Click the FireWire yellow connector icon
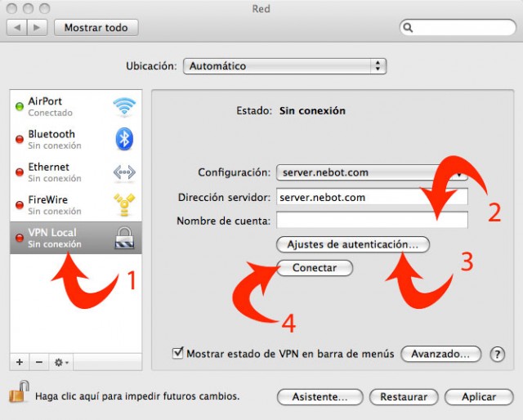The height and width of the screenshot is (420, 523). pos(124,204)
